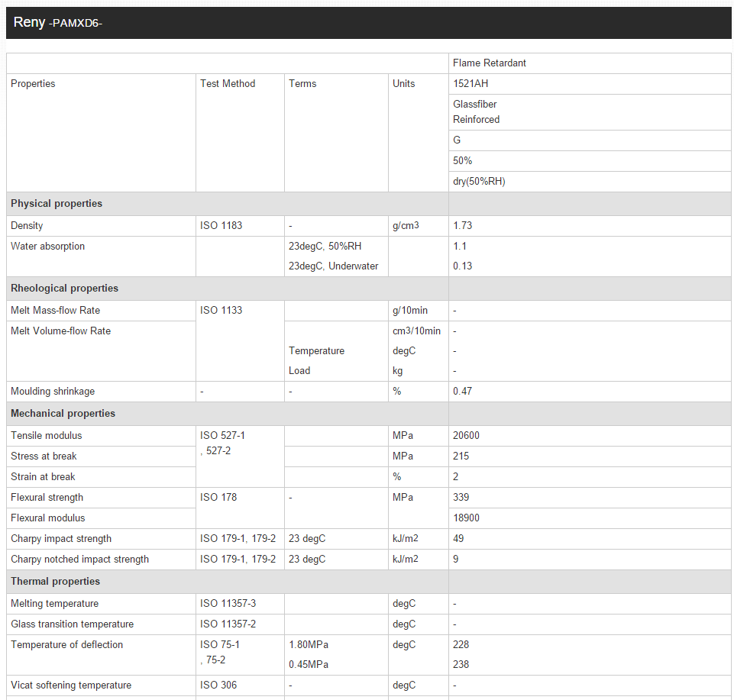
Task: Click the Reny -PAMXD6- page title
Action: (57, 22)
